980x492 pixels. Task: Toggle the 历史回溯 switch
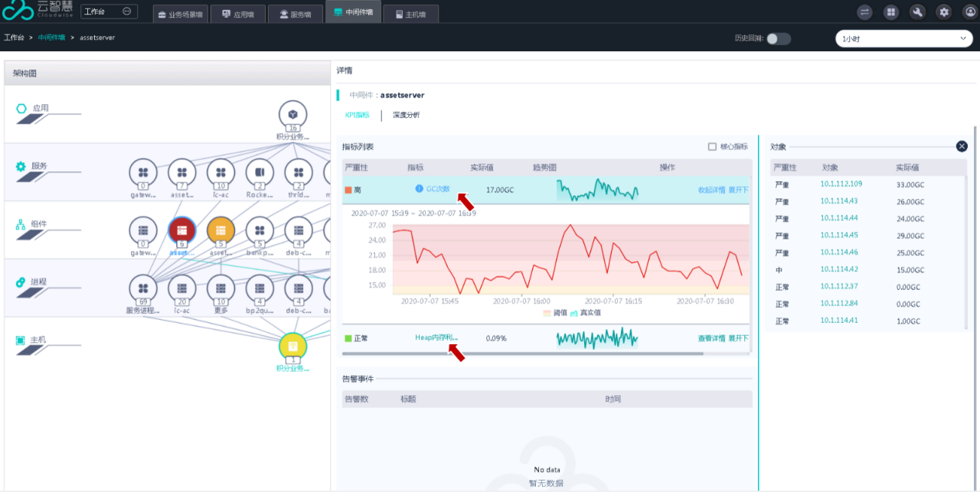coord(778,38)
